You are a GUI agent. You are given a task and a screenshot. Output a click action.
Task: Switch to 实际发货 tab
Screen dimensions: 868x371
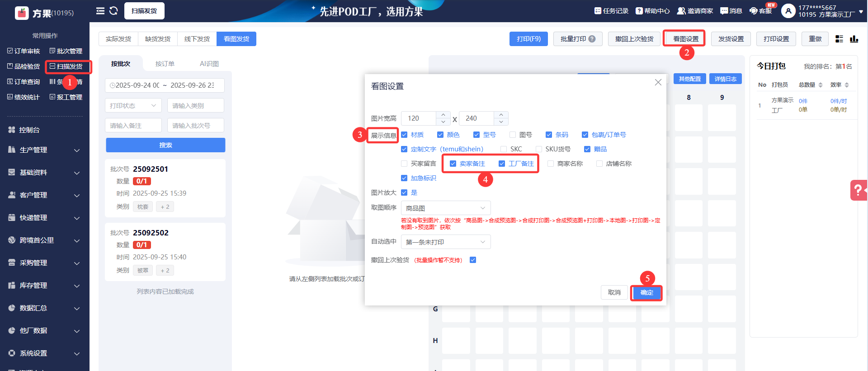(118, 39)
